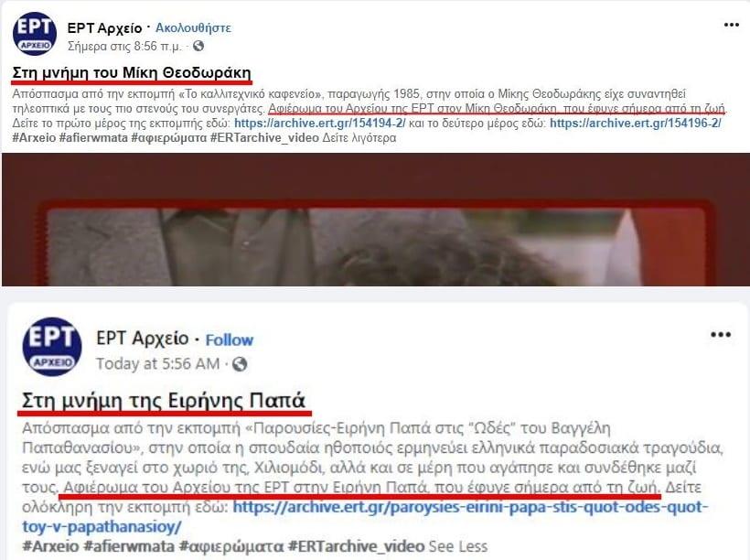Collapse top post with Δείτε λιγότερα
Screen dimensions: 750x560
pyautogui.click(x=359, y=138)
